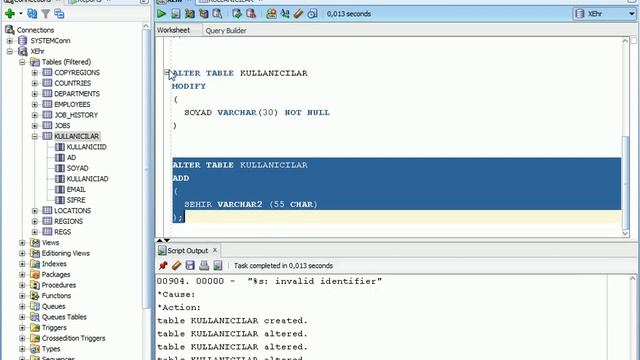Open the Packages folder
Image resolution: width=640 pixels, height=360 pixels.
pos(56,274)
